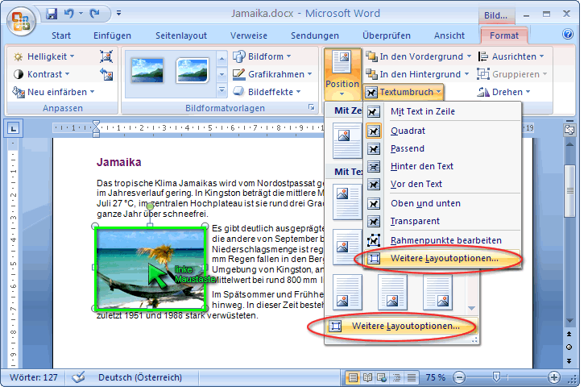The image size is (588, 387).
Task: Click the spell check icon in status bar
Action: 79,377
